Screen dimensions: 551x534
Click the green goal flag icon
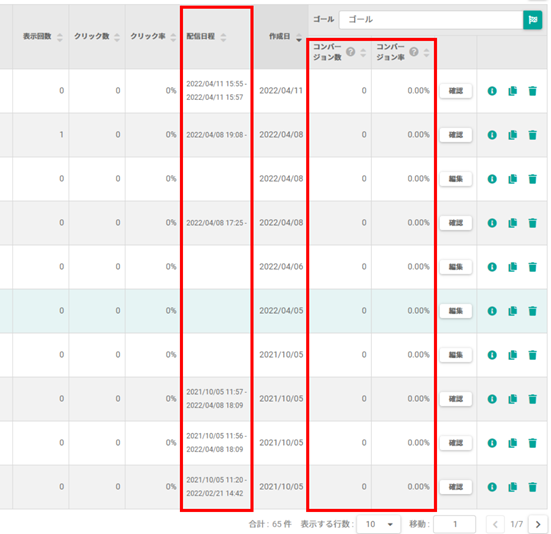(532, 20)
